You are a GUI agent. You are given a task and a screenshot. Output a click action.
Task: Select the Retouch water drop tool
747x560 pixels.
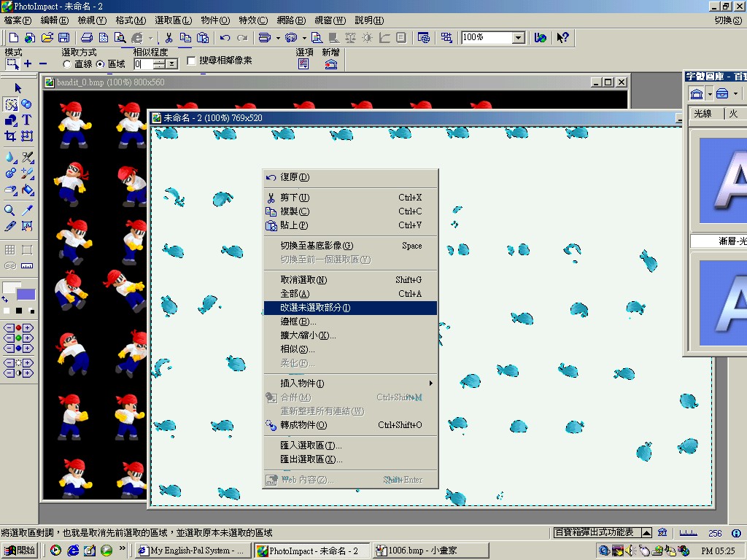[10, 157]
